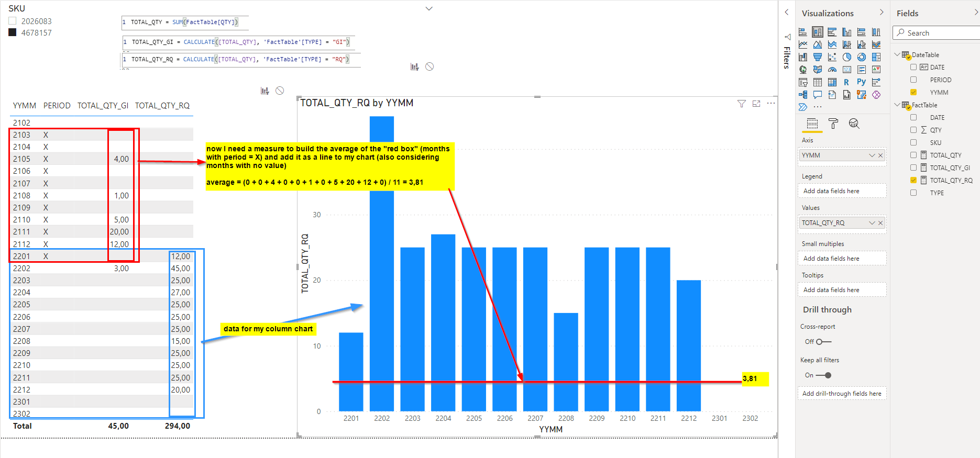Collapse the FactTable tree node
The height and width of the screenshot is (458, 980).
(897, 105)
